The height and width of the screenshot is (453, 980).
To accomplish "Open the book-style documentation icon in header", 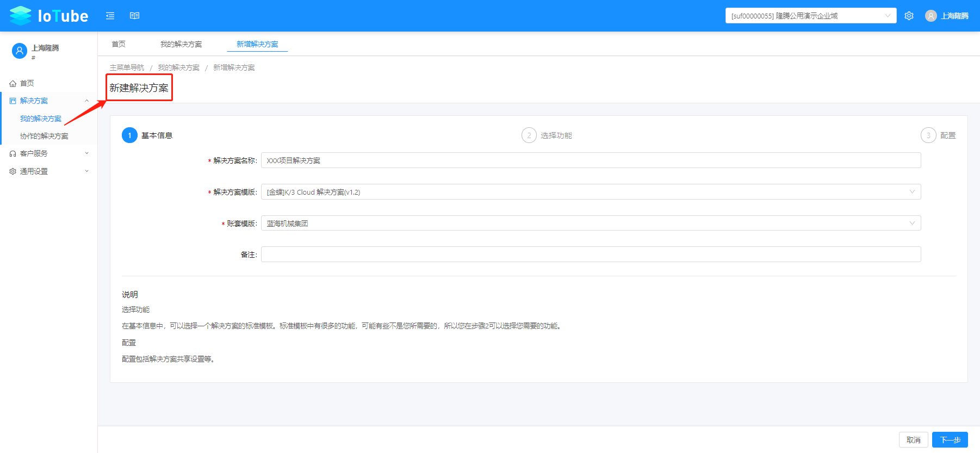I will point(135,16).
